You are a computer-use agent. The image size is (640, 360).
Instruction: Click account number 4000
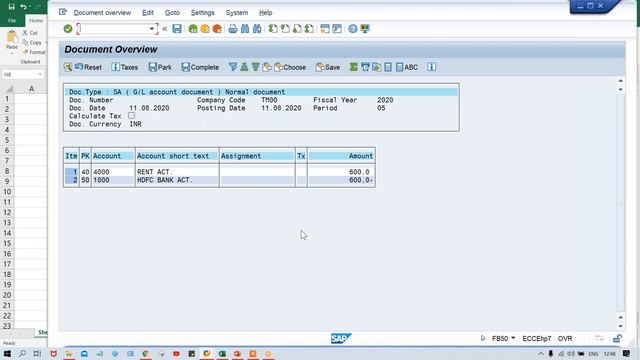[x=101, y=172]
